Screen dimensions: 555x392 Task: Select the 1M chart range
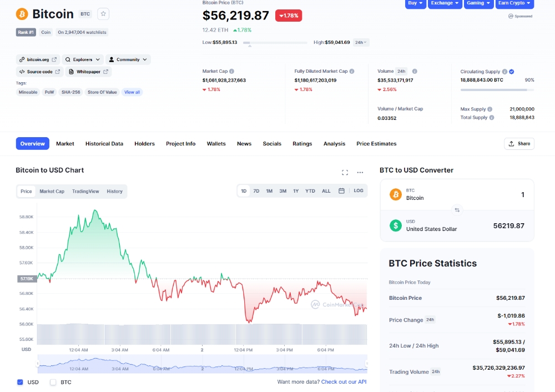click(x=269, y=191)
